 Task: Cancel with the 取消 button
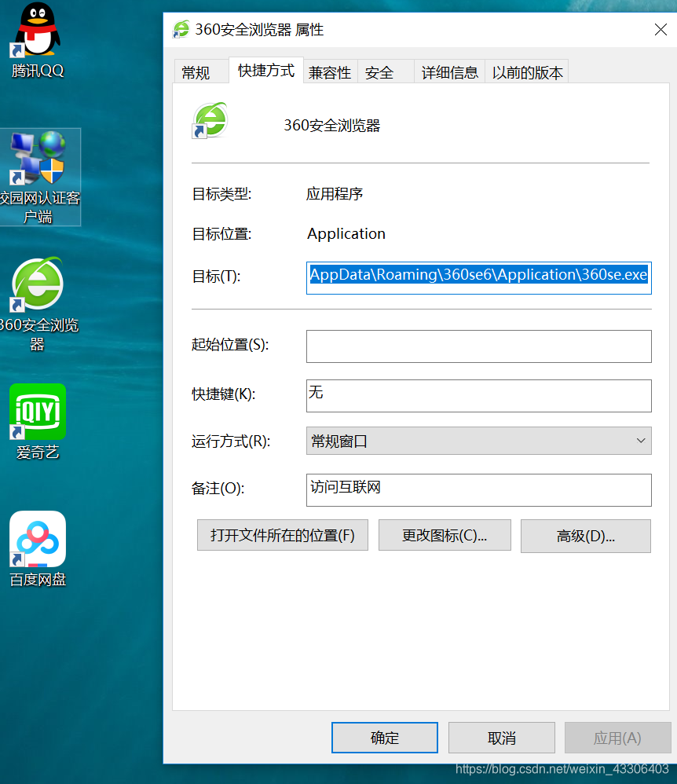pos(502,737)
